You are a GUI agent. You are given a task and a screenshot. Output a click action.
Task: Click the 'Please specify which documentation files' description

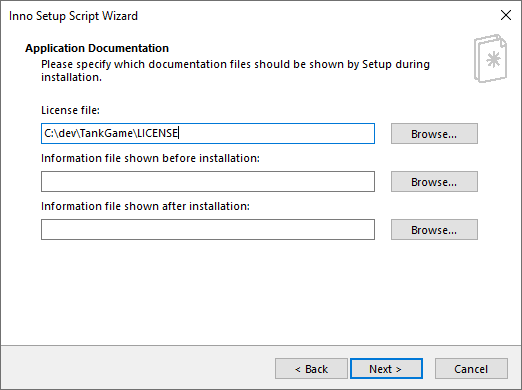coord(235,70)
